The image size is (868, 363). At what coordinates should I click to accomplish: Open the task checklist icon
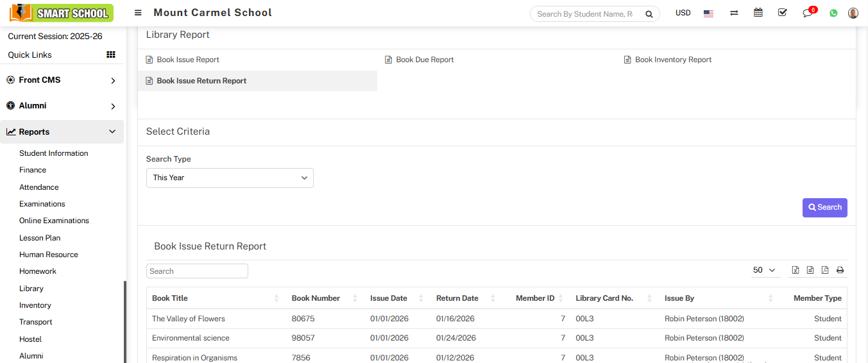pos(782,13)
